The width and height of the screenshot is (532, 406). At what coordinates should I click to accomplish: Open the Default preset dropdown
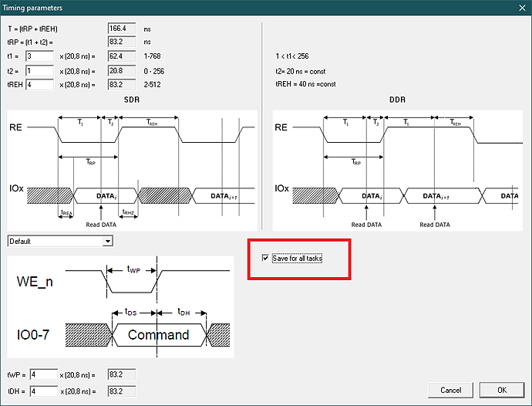(60, 242)
